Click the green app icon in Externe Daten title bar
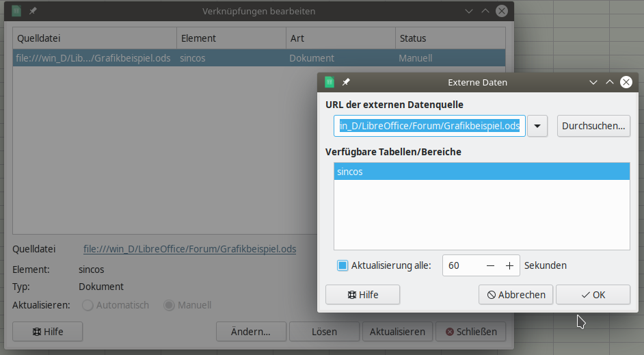644x355 pixels. point(330,82)
